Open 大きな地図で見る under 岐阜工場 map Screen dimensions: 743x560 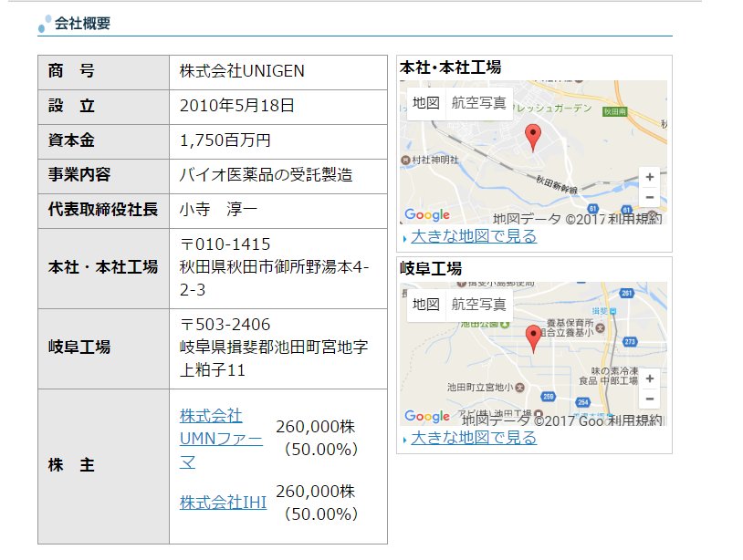(474, 438)
